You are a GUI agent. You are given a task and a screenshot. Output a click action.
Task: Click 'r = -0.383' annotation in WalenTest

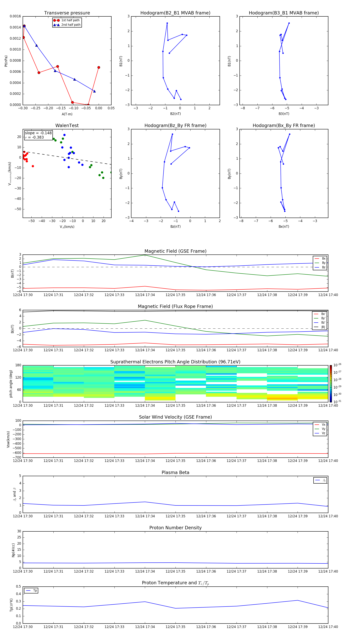(x=35, y=137)
